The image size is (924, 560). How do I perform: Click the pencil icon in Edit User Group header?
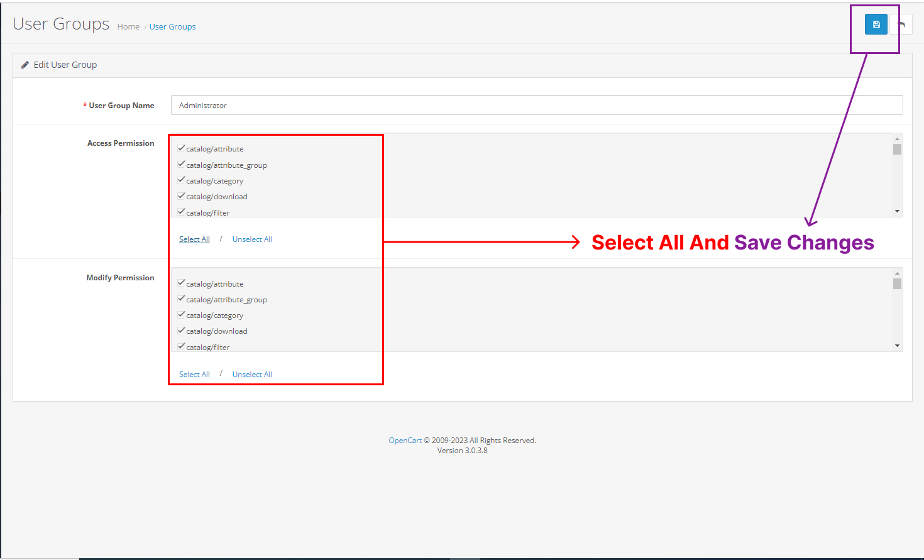click(x=25, y=64)
